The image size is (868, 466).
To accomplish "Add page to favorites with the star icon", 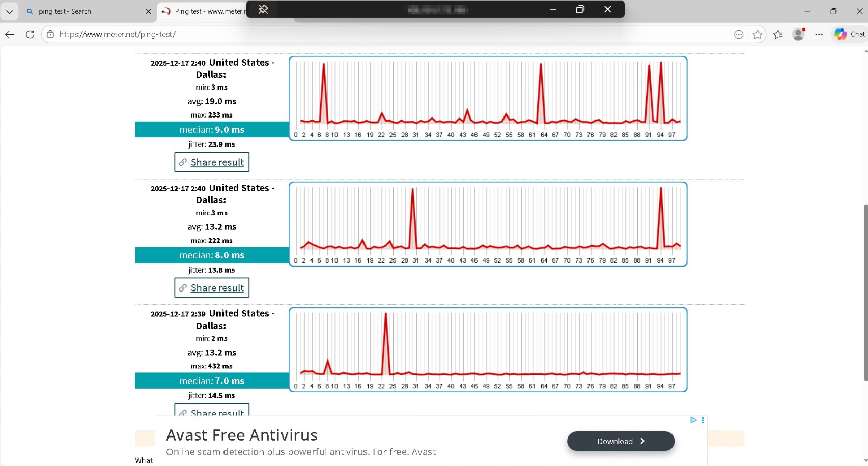I will [x=758, y=34].
